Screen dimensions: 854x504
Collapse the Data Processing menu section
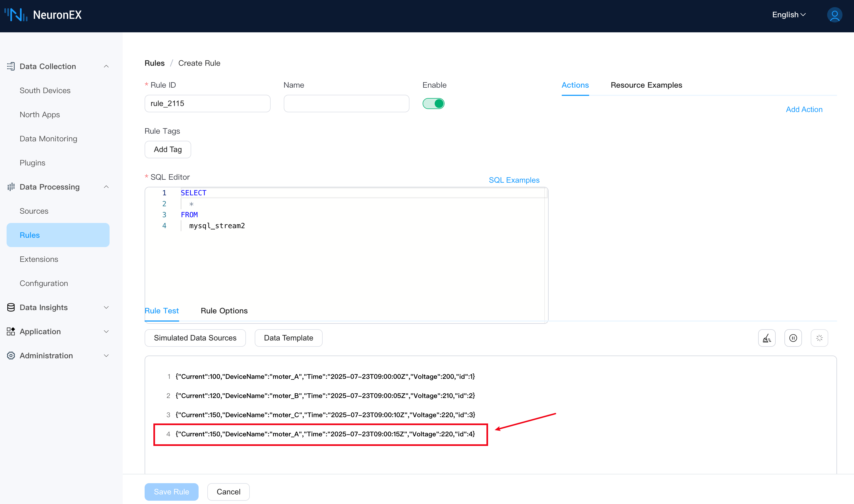point(106,187)
